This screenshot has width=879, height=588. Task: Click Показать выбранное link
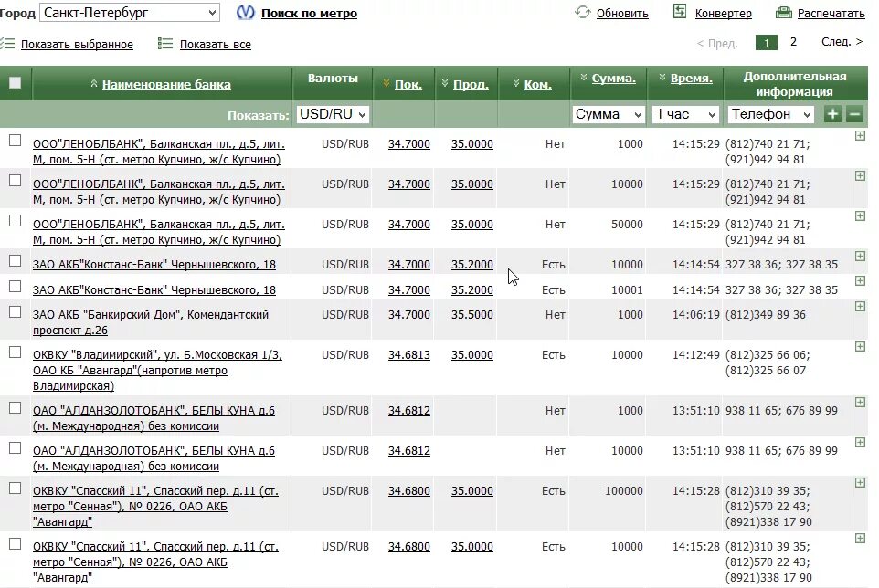tap(77, 44)
